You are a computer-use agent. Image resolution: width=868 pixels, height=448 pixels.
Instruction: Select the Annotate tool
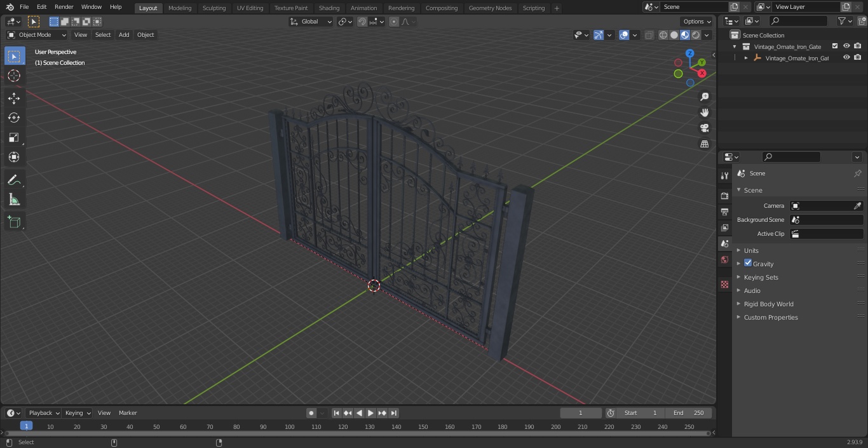(14, 180)
